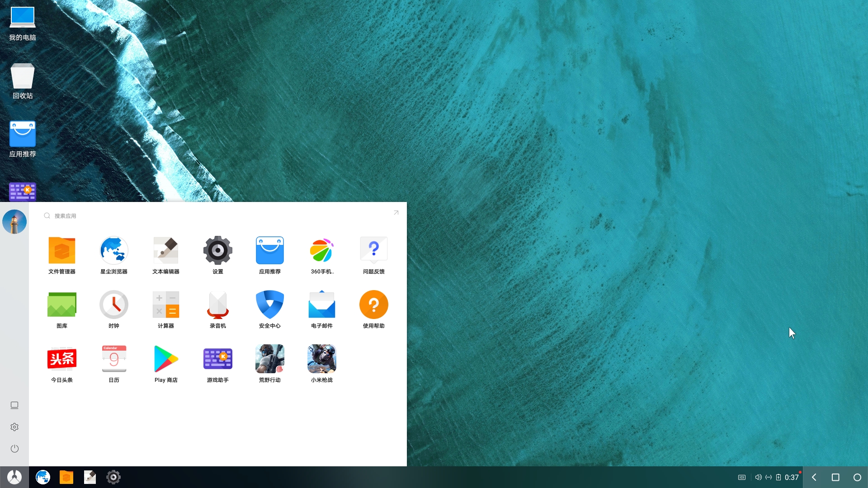This screenshot has width=868, height=488.
Task: Click the taskbar back navigation arrow
Action: (814, 477)
